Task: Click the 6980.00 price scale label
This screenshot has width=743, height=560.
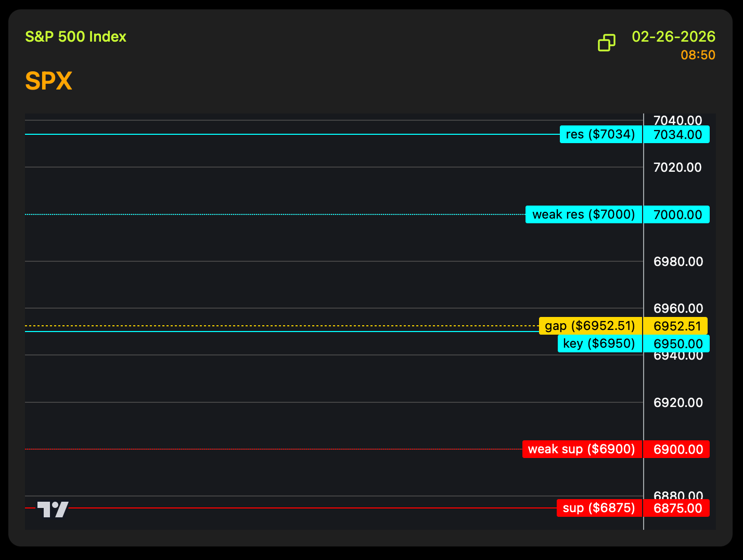Action: pos(677,262)
